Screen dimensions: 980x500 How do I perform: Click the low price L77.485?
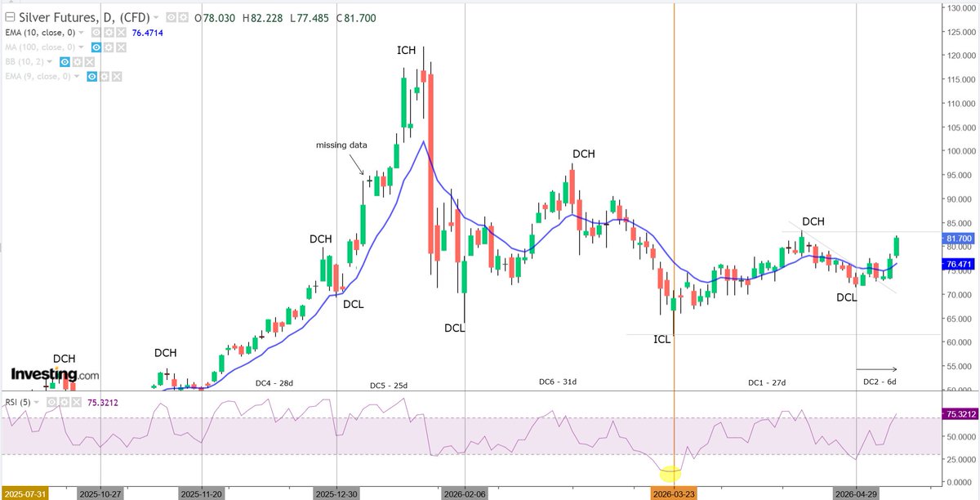click(x=310, y=18)
